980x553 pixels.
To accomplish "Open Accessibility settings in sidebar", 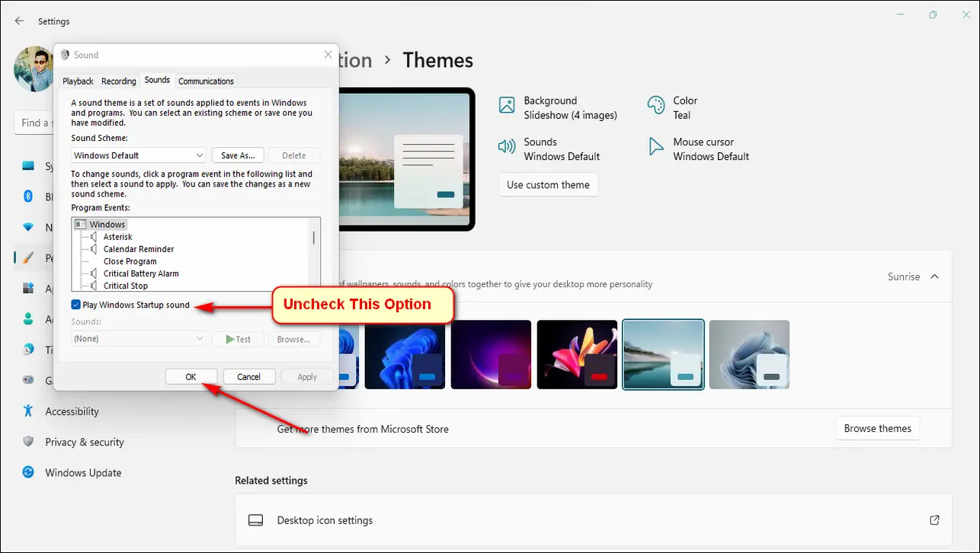I will tap(72, 411).
